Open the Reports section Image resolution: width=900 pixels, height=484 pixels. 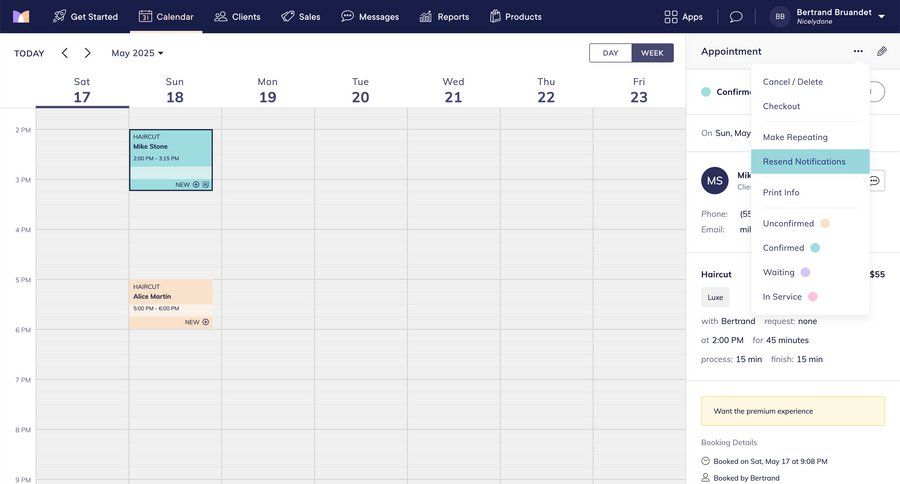[444, 17]
